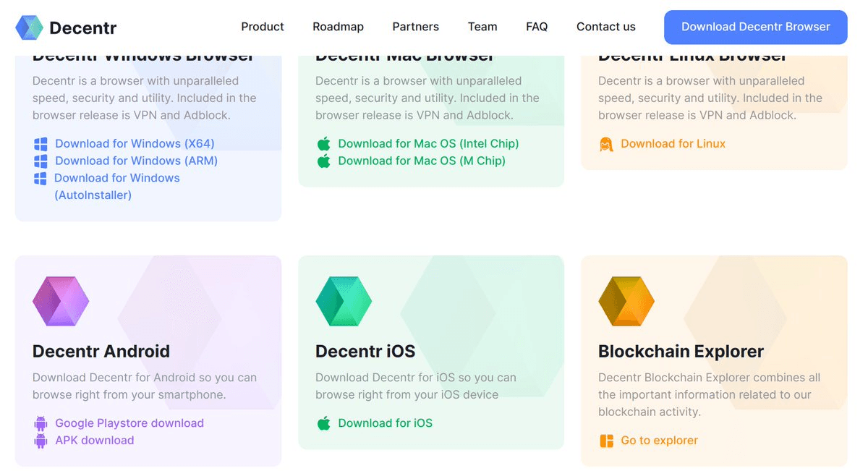Click Apple icon beside the Intel Chip download
The width and height of the screenshot is (868, 471).
(x=323, y=144)
